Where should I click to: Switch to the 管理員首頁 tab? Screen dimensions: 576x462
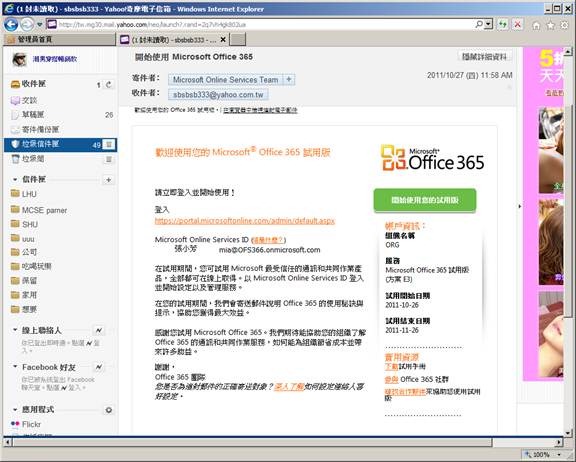60,39
